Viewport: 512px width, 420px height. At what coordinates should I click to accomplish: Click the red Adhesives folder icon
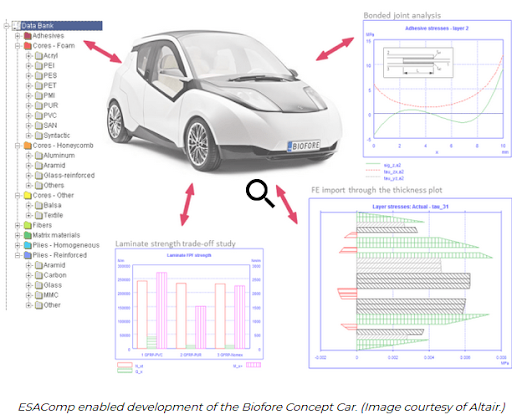click(x=28, y=36)
